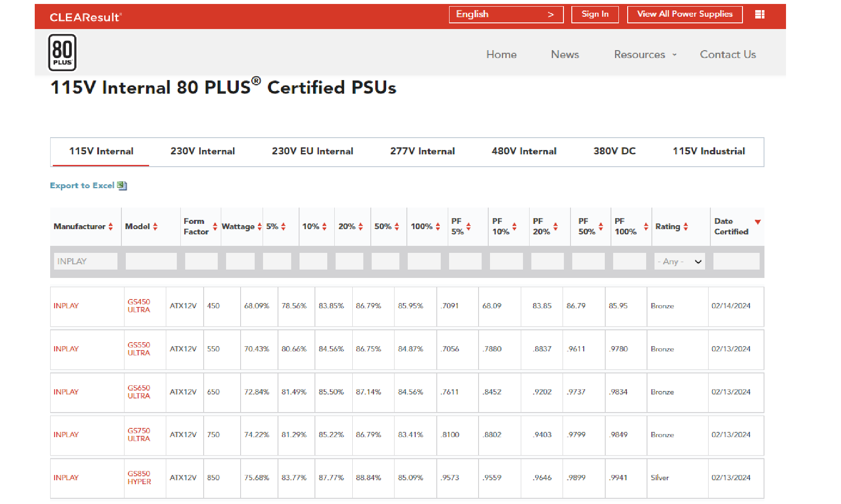The image size is (841, 504).
Task: Expand the Resources navigation menu
Action: (645, 55)
